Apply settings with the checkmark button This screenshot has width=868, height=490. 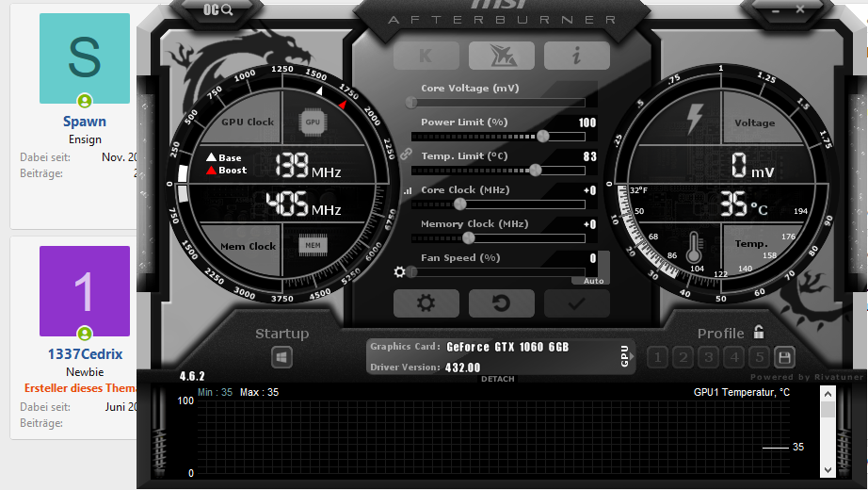(x=577, y=303)
